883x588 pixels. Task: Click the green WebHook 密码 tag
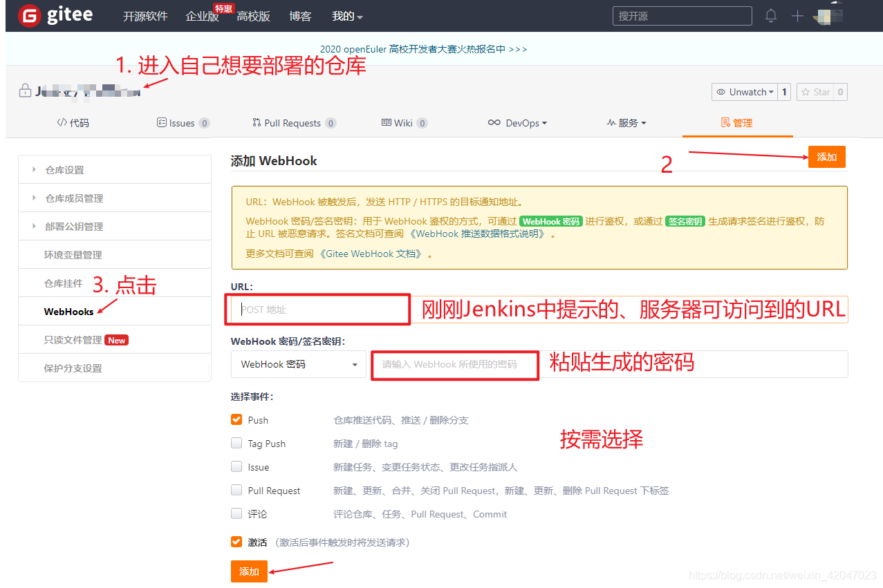[x=551, y=221]
